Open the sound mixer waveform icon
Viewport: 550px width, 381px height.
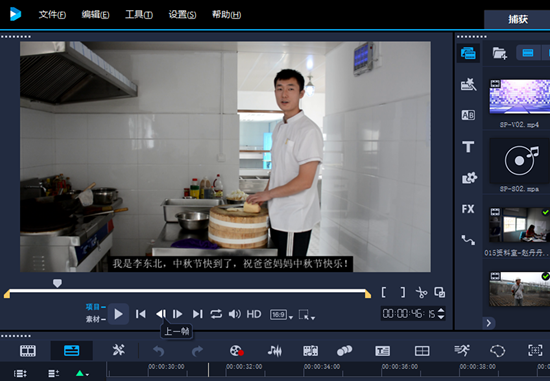(x=275, y=350)
